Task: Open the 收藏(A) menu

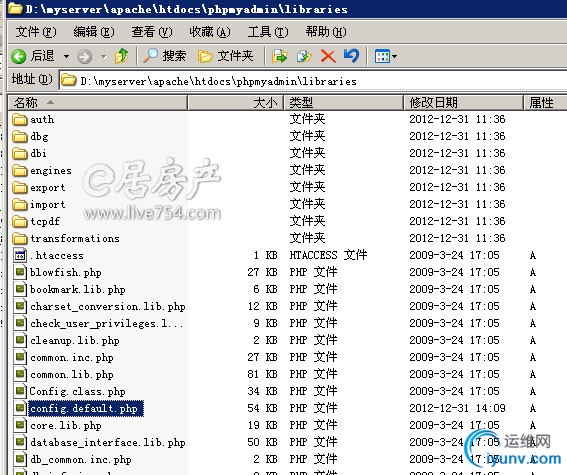Action: (210, 32)
